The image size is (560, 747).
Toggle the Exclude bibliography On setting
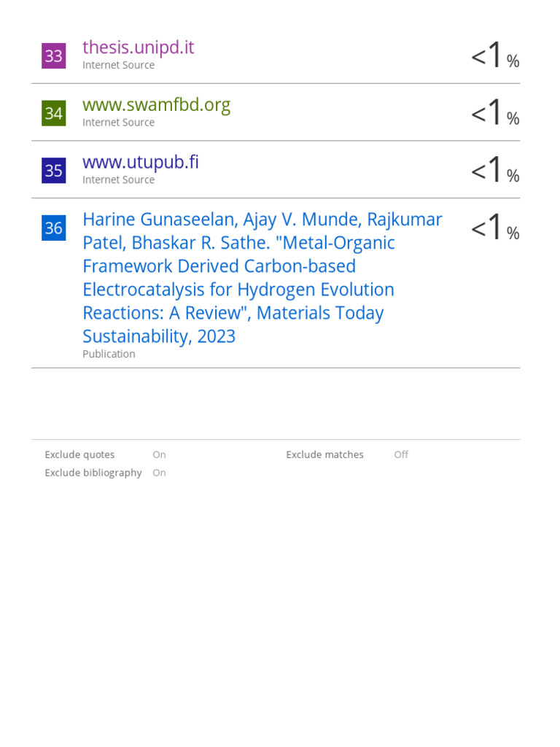159,473
